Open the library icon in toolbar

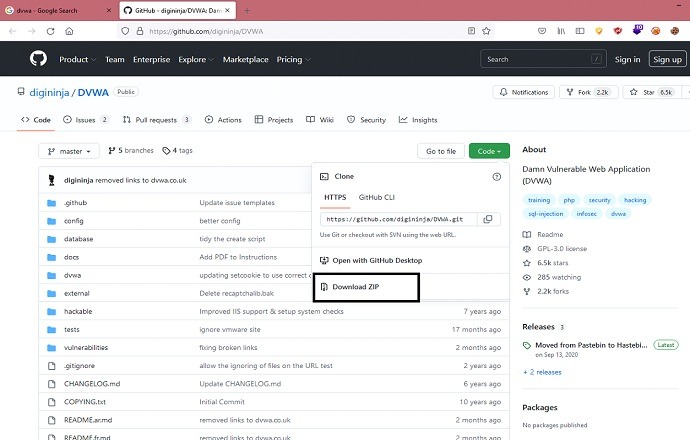[561, 31]
